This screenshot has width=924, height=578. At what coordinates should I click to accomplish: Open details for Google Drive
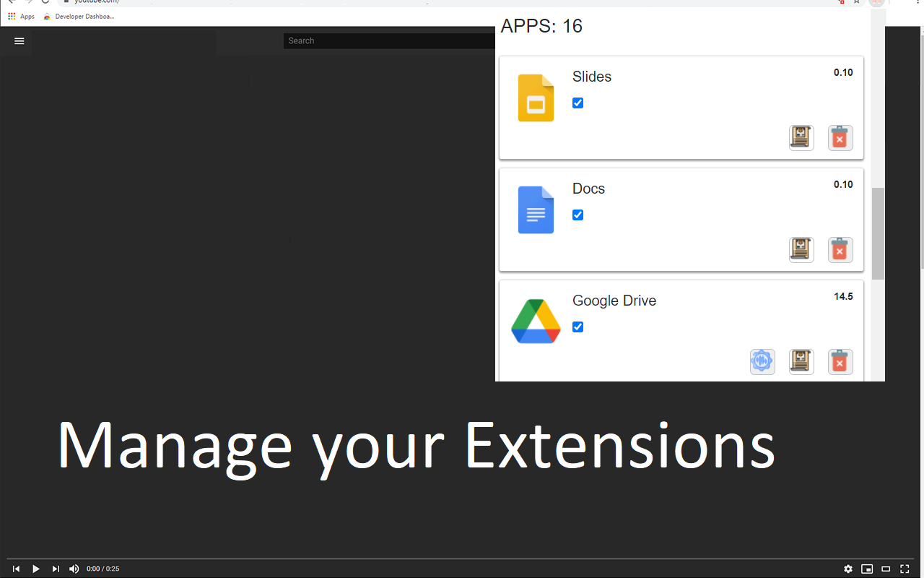(x=801, y=361)
